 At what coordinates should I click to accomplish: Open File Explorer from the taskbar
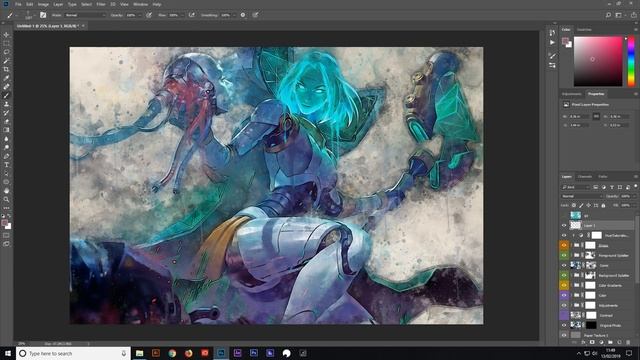point(140,353)
